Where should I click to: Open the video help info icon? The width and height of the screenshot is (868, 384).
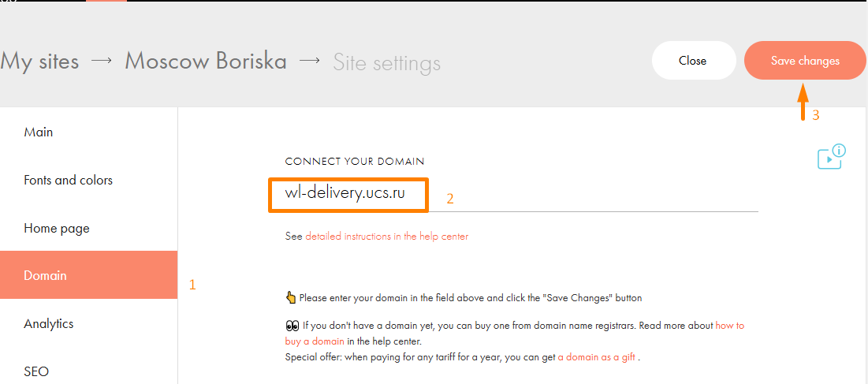click(x=832, y=157)
